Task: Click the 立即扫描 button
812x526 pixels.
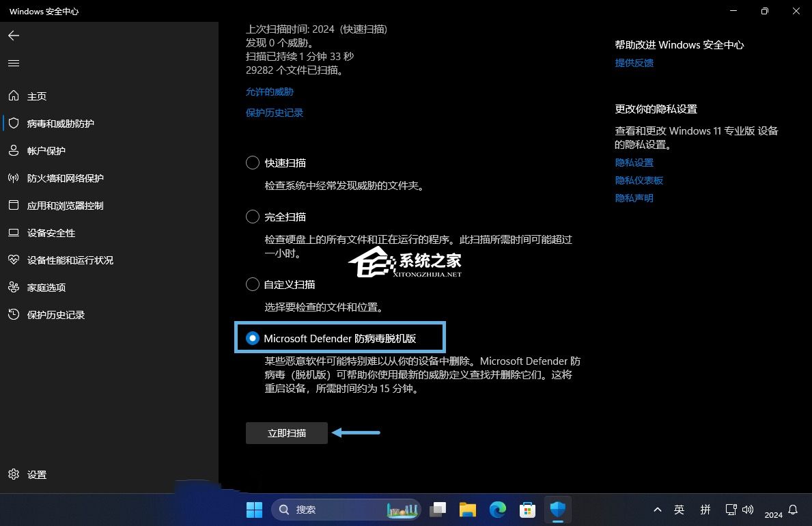Action: point(286,433)
